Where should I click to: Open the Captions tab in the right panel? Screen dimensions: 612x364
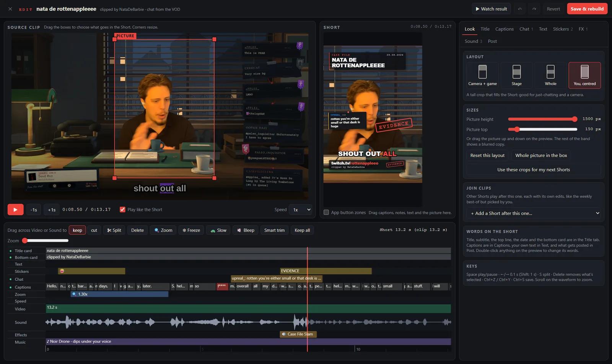(x=505, y=29)
